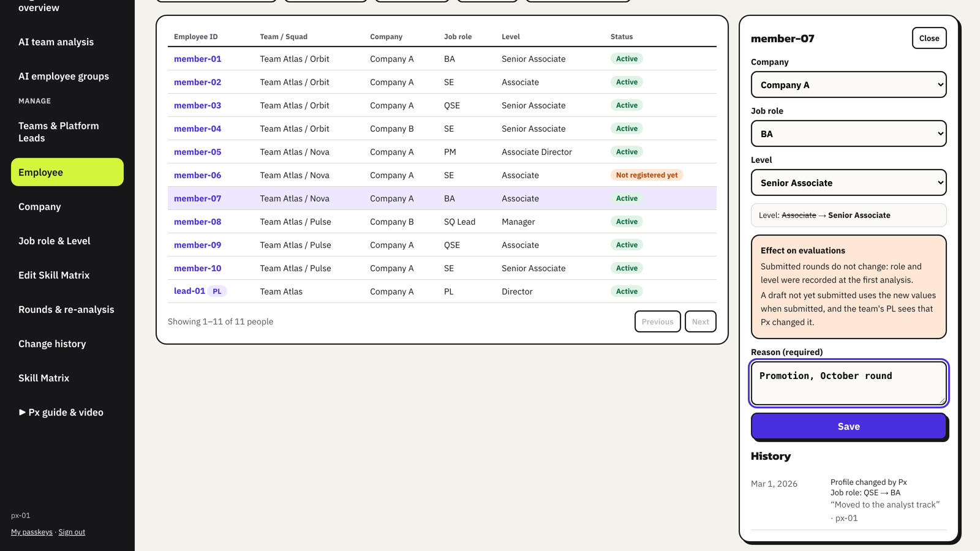Open the Company sidebar page
Screen dimensions: 980x551
[67, 206]
